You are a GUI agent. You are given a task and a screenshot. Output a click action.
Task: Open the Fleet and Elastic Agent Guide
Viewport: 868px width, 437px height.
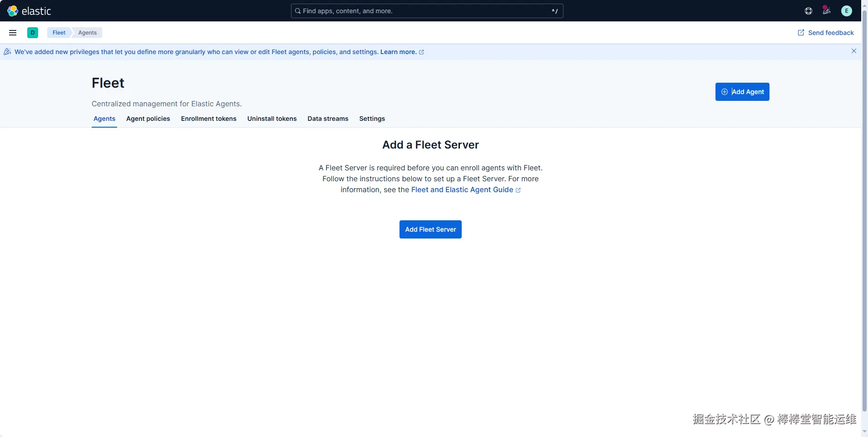click(x=466, y=190)
